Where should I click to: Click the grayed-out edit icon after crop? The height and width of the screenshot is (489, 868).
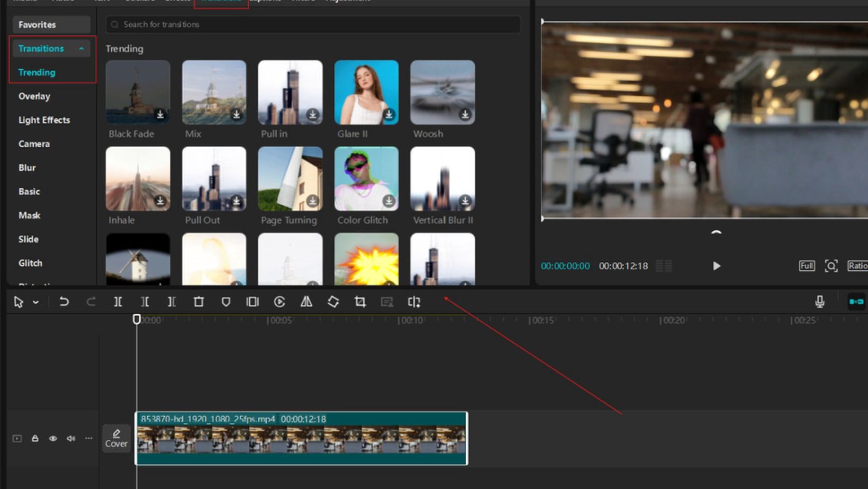pos(387,302)
